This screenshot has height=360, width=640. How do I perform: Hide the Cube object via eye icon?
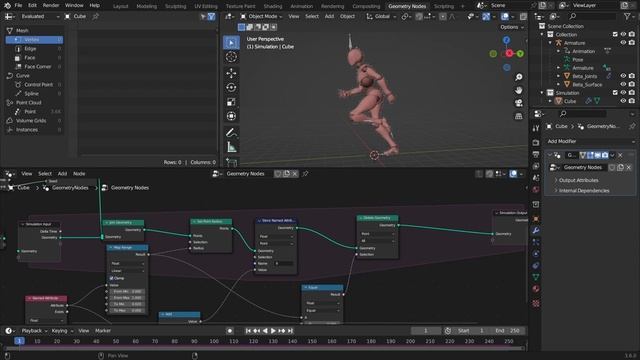(x=623, y=101)
